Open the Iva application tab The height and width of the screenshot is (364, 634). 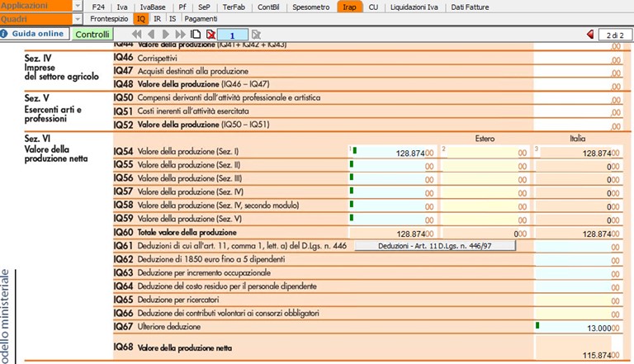[122, 7]
